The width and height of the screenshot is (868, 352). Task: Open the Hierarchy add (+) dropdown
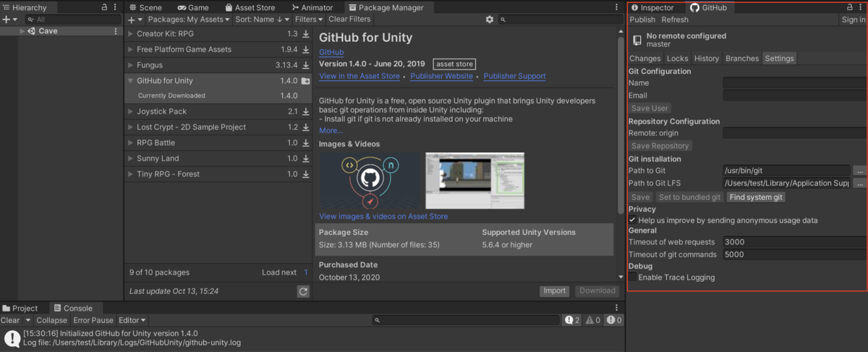(x=9, y=20)
